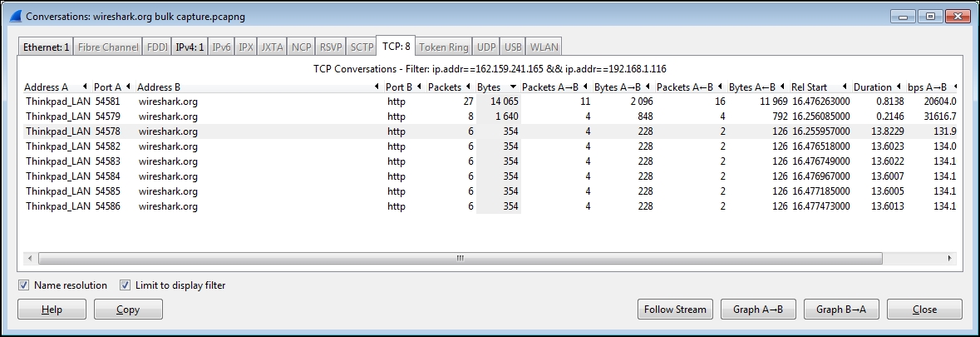This screenshot has height=337, width=980.
Task: Switch to the IPv4: 1 tab
Action: click(190, 47)
